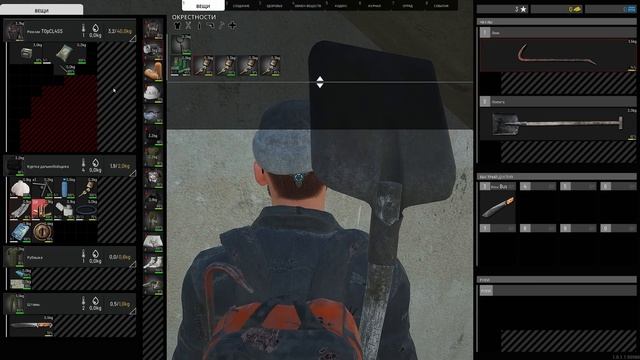Click the gold currency counter
The image size is (640, 360).
[557, 9]
